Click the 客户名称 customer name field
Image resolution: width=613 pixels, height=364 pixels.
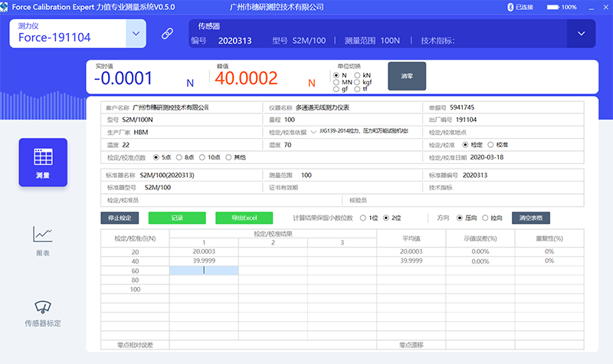point(182,107)
